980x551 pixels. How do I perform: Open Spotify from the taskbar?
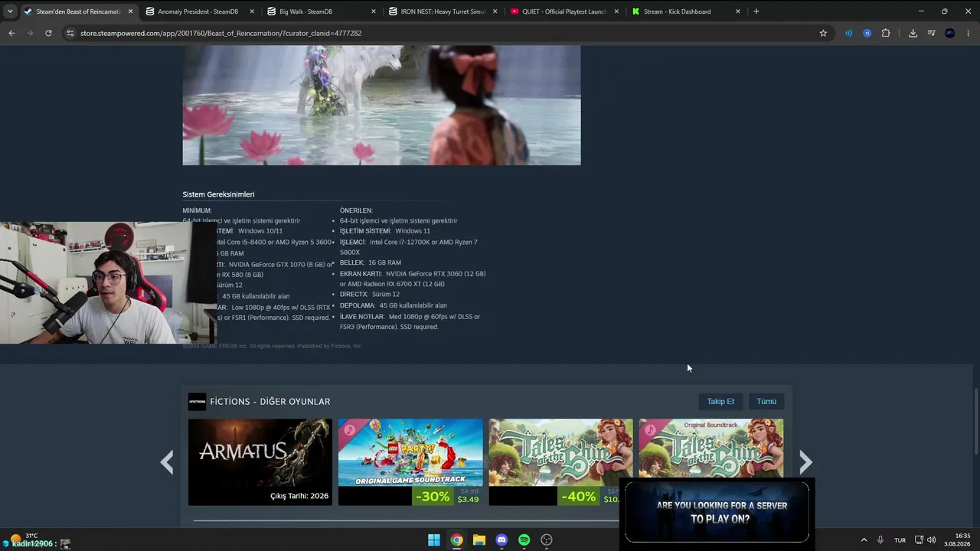click(524, 540)
